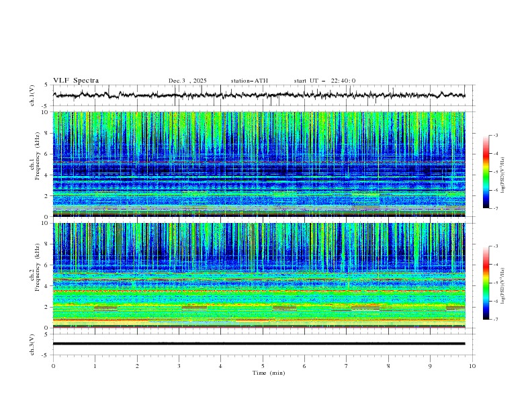Click the ch.1 voltage waveform trace
Image resolution: width=532 pixels, height=411 pixels.
click(x=259, y=95)
